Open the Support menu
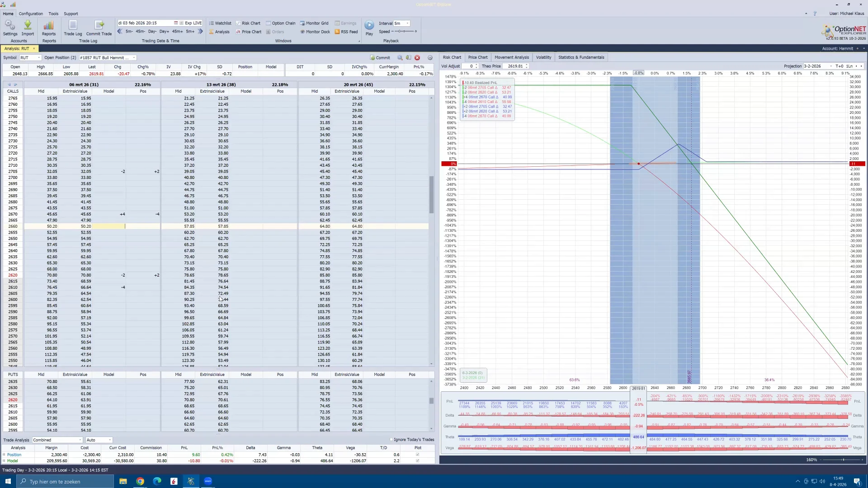The image size is (868, 488). pos(71,14)
